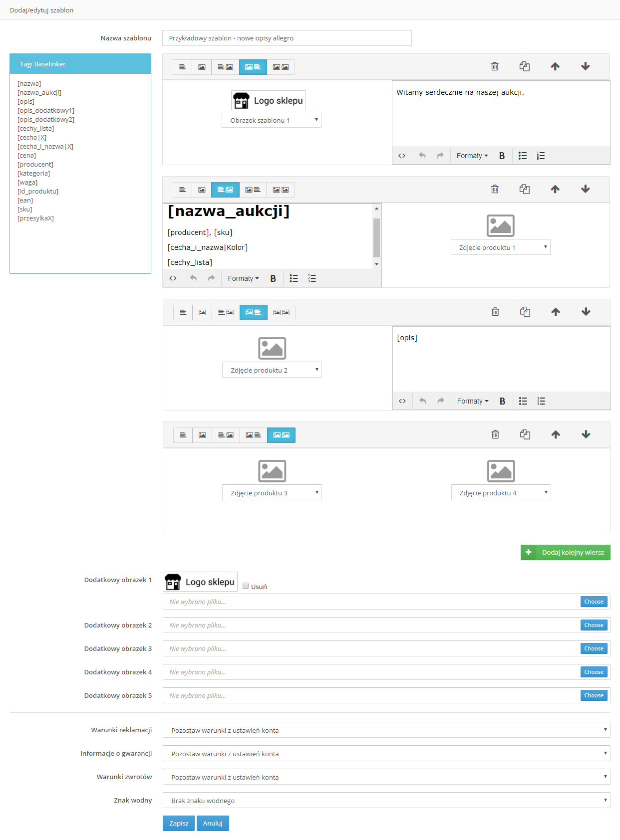Duplicate the second row using copy icon

tap(524, 189)
